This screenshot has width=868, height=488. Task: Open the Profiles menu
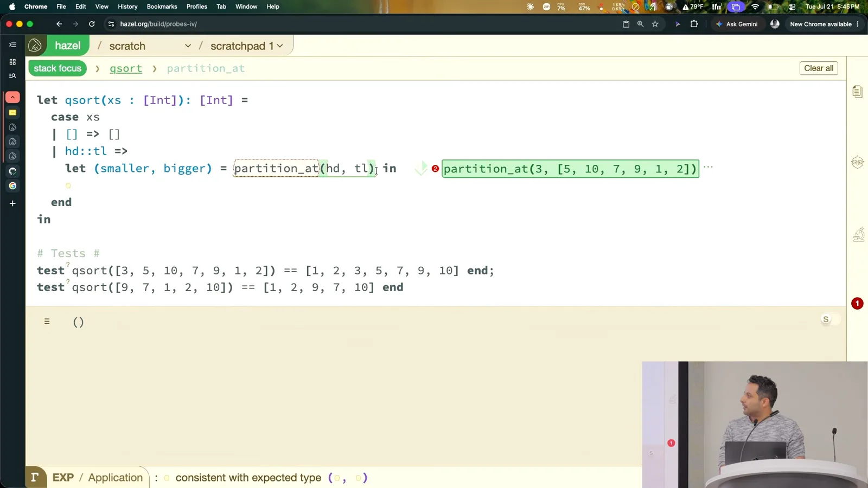[x=196, y=7]
